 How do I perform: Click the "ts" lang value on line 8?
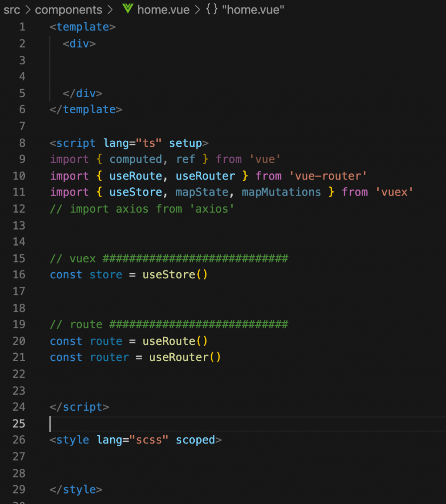pyautogui.click(x=149, y=143)
